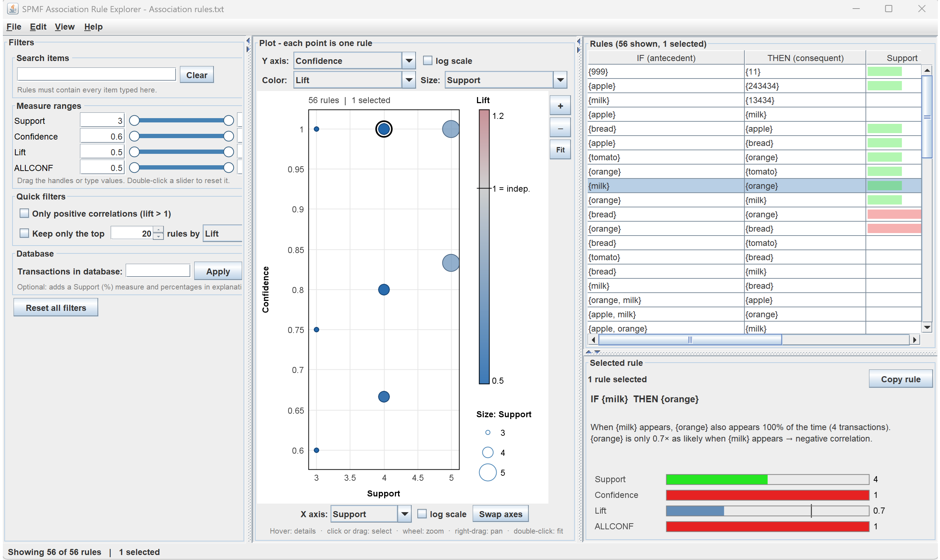Click the rules table scroll up arrow
940x560 pixels.
pyautogui.click(x=926, y=71)
